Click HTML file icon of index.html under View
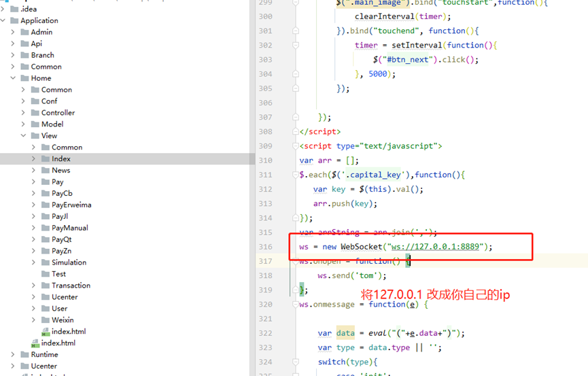This screenshot has height=376, width=588. (x=35, y=343)
